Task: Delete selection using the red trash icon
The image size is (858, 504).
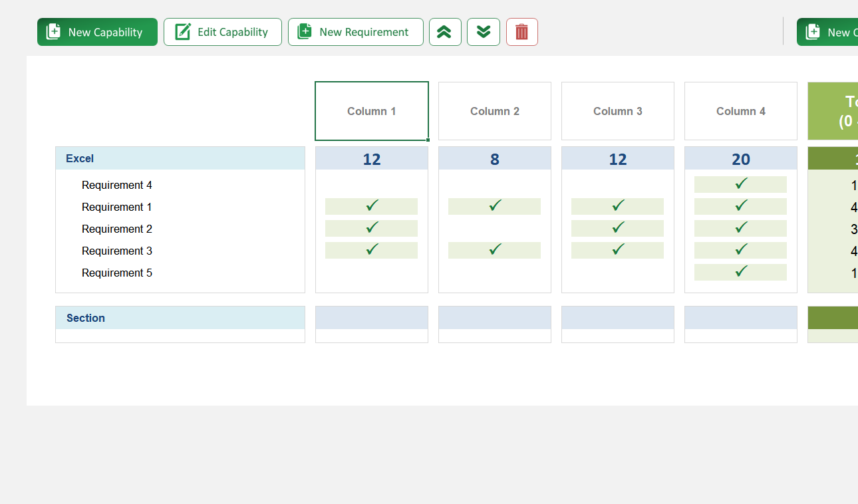Action: 522,31
